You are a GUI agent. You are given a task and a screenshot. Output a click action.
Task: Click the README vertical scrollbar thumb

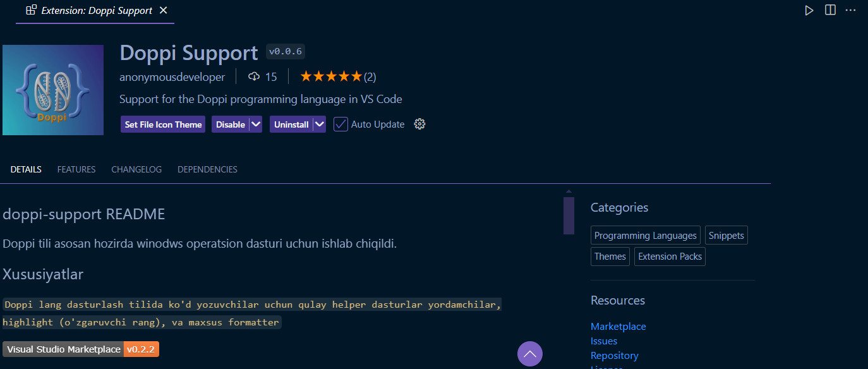coord(569,215)
